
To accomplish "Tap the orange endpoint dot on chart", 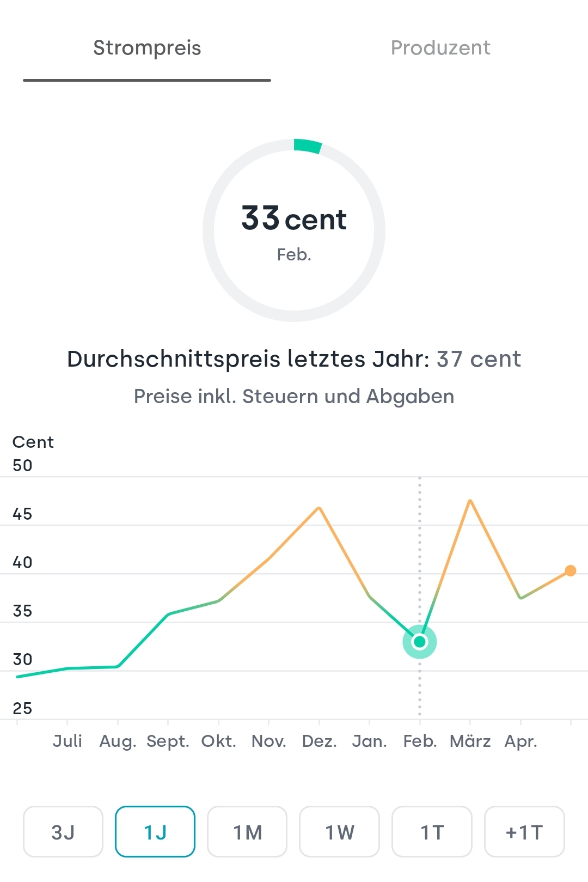I will tap(571, 570).
